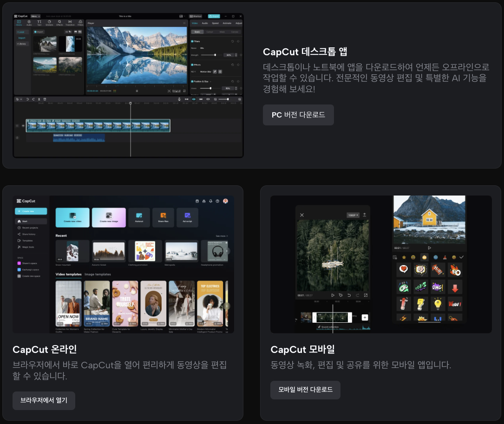Toggle the Filters checkbox in properties panel
The height and width of the screenshot is (424, 504).
(192, 41)
